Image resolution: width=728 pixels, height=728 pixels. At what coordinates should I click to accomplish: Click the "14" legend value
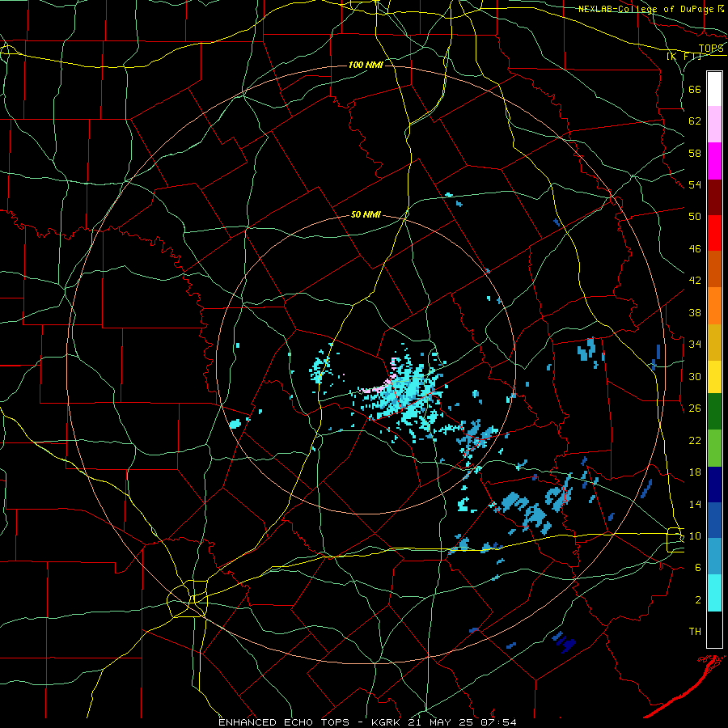pyautogui.click(x=695, y=504)
